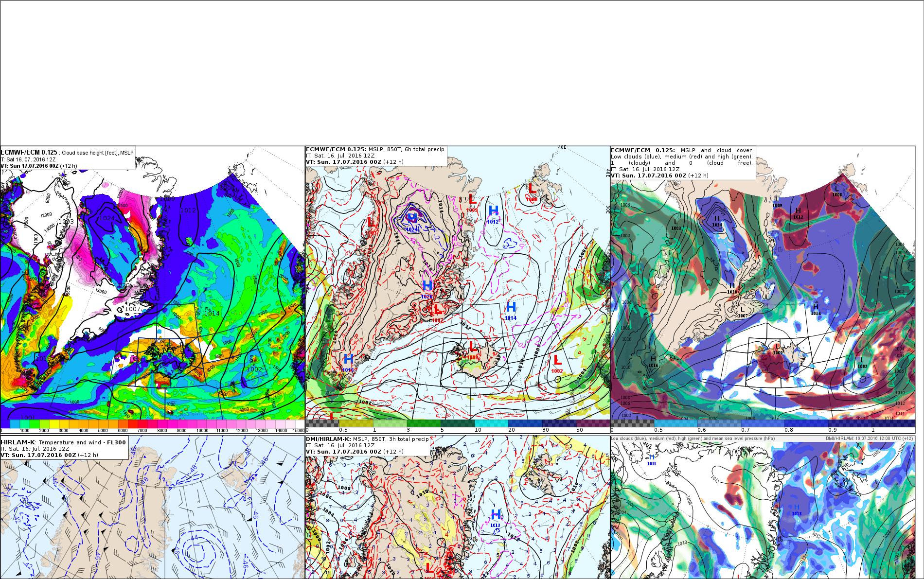Select the H 1020 marker in cloud cover map

pos(732,288)
